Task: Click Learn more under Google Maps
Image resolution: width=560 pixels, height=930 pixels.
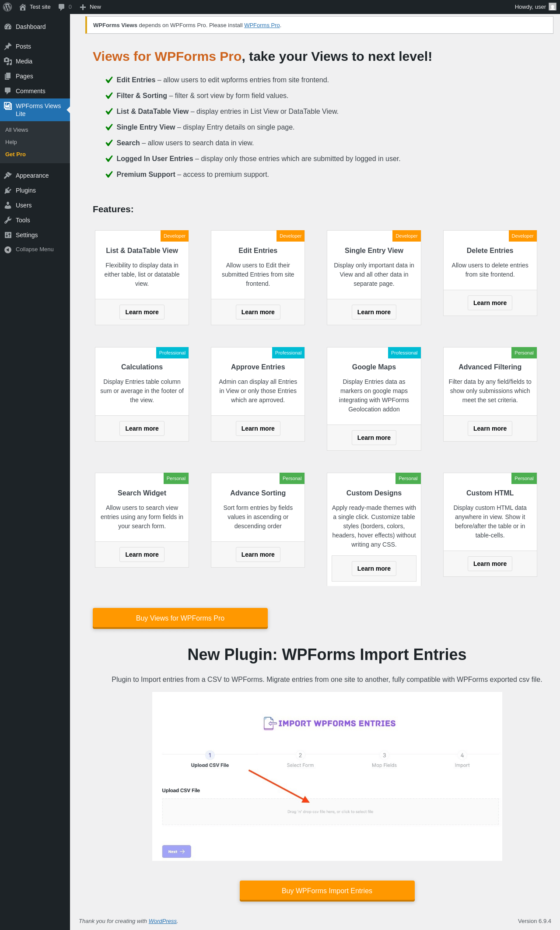Action: point(374,438)
